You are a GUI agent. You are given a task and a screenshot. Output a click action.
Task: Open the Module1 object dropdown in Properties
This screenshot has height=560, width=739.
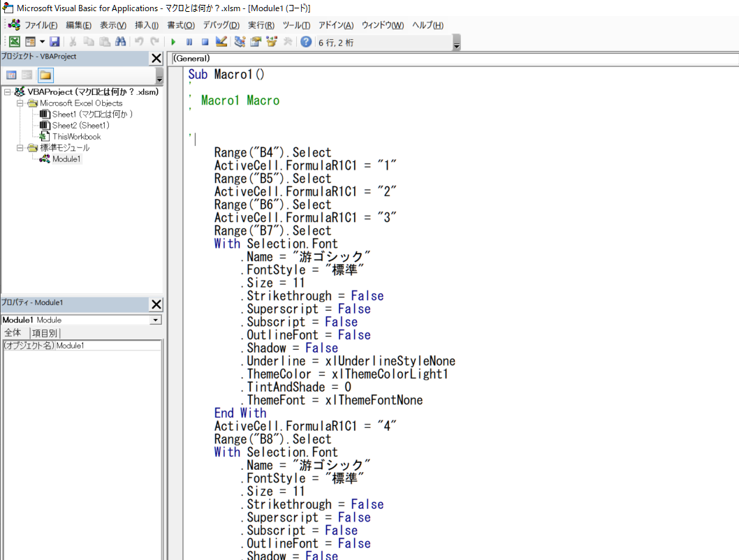click(156, 320)
